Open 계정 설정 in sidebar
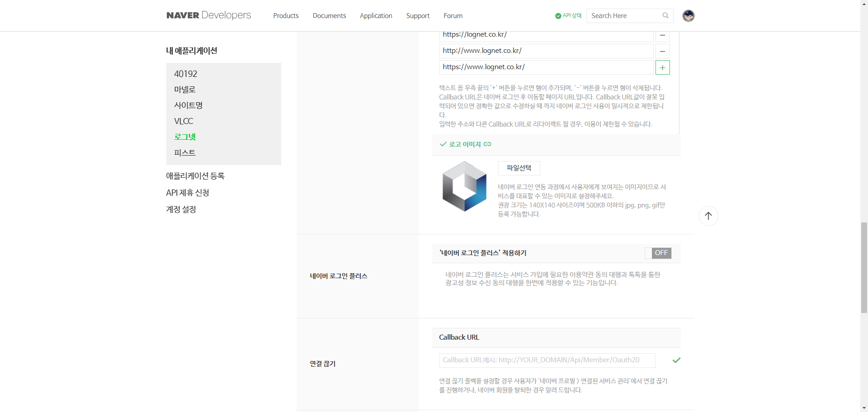The image size is (868, 412). [181, 209]
